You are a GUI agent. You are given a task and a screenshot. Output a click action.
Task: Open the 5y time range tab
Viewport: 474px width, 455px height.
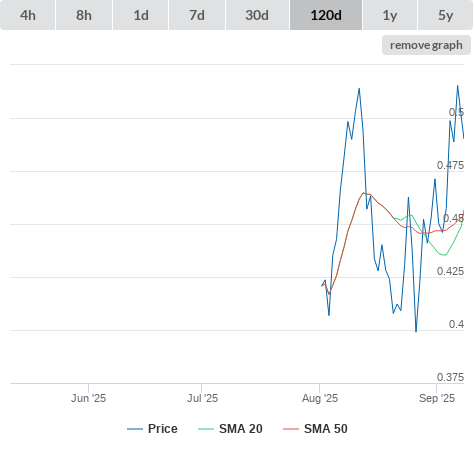[x=446, y=15]
